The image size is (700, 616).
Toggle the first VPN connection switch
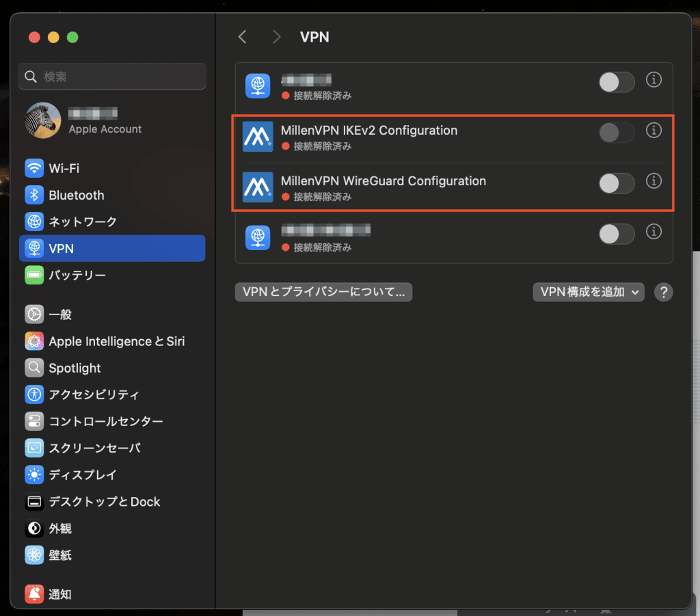(x=617, y=82)
